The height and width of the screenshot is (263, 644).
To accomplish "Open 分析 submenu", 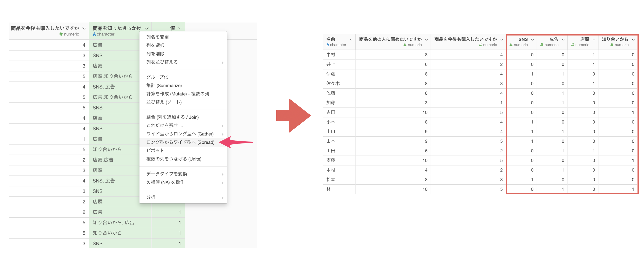I will pyautogui.click(x=183, y=197).
